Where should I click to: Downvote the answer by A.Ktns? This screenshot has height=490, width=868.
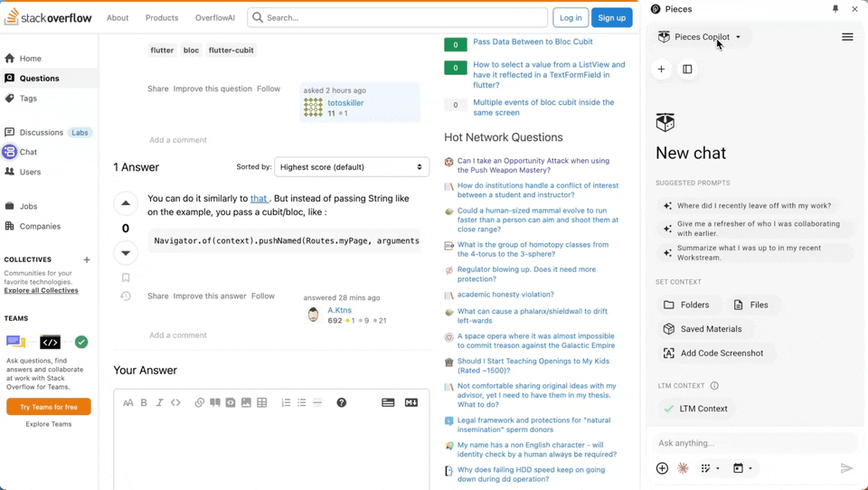(126, 253)
